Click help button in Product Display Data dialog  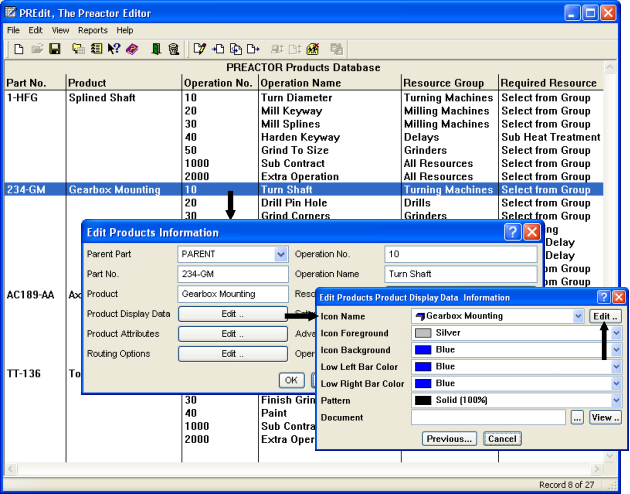(x=603, y=297)
